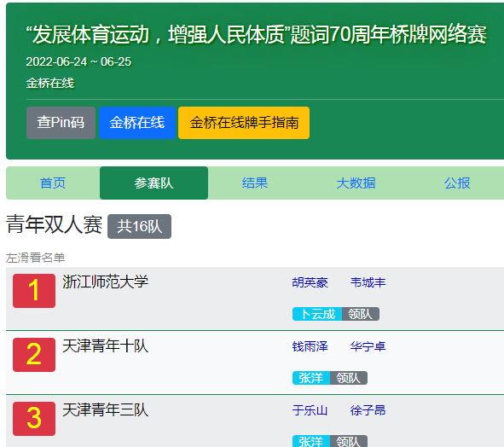Go to the 结果 tab

[255, 183]
